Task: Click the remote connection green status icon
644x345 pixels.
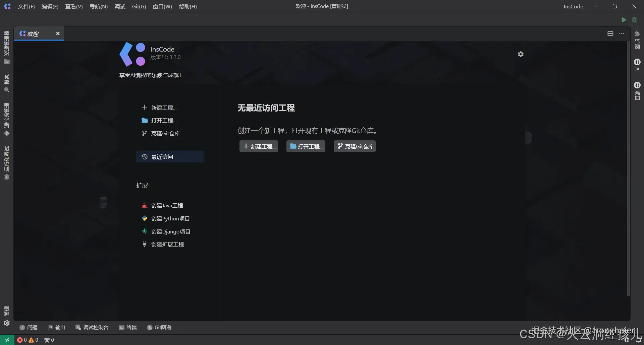Action: (x=7, y=340)
